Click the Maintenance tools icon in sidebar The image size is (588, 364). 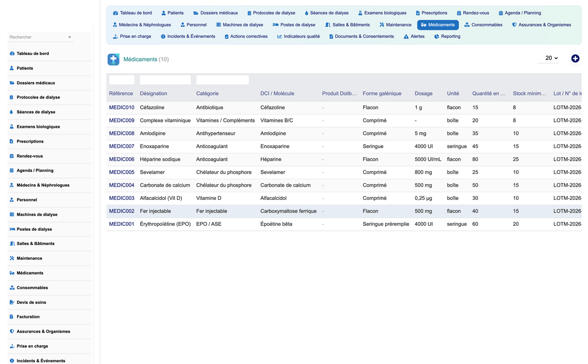coord(12,258)
